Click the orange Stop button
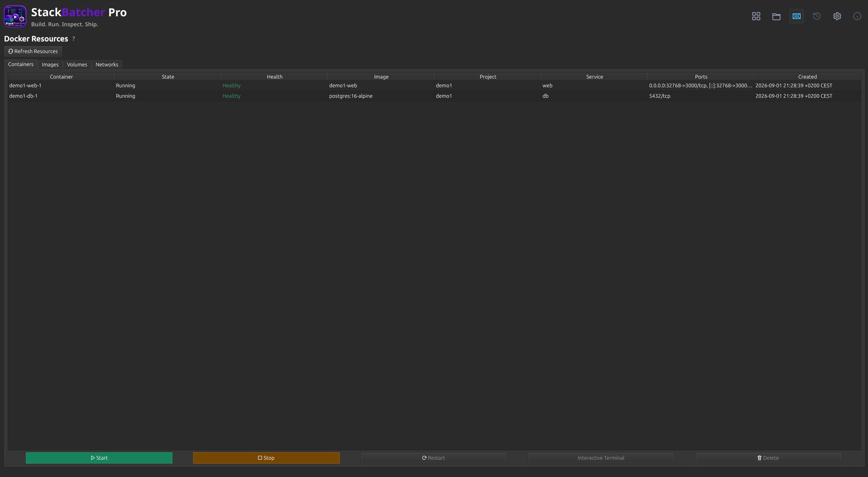 (266, 458)
